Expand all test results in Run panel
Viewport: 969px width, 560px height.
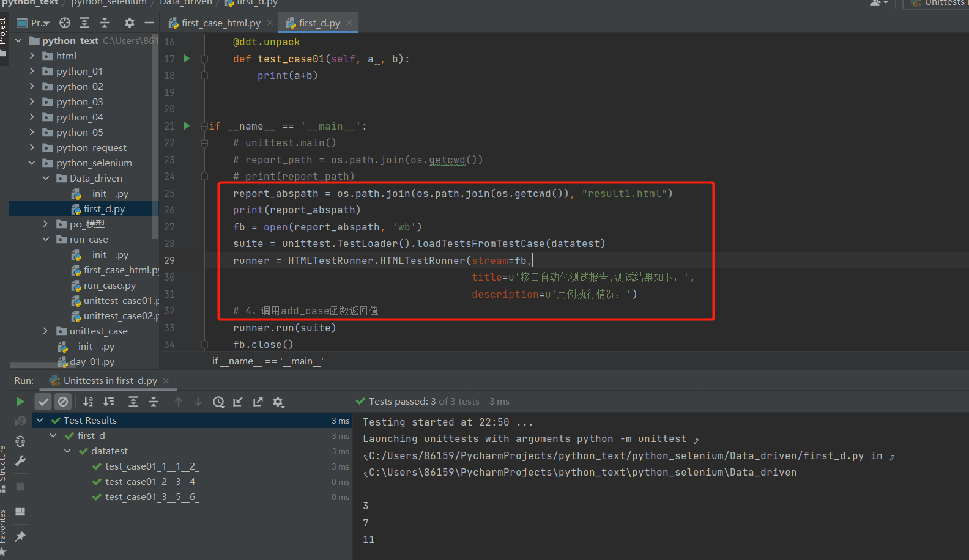133,402
